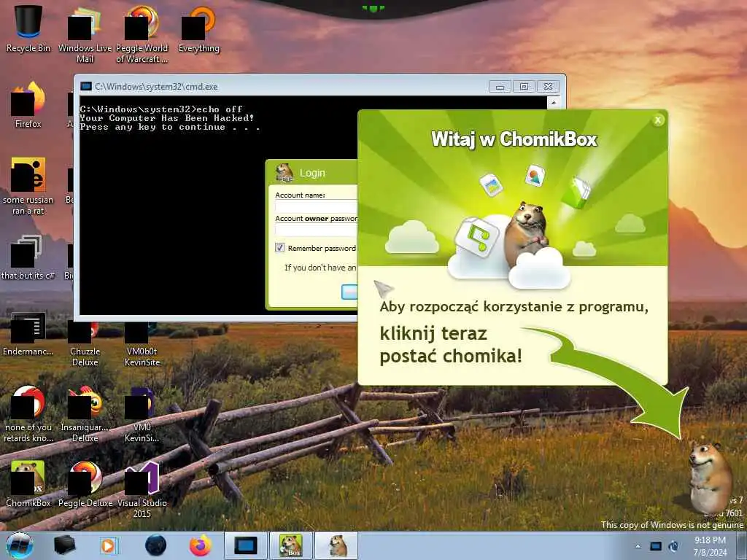The width and height of the screenshot is (747, 560).
Task: Open the black box taskbar item next to Start
Action: point(64,545)
